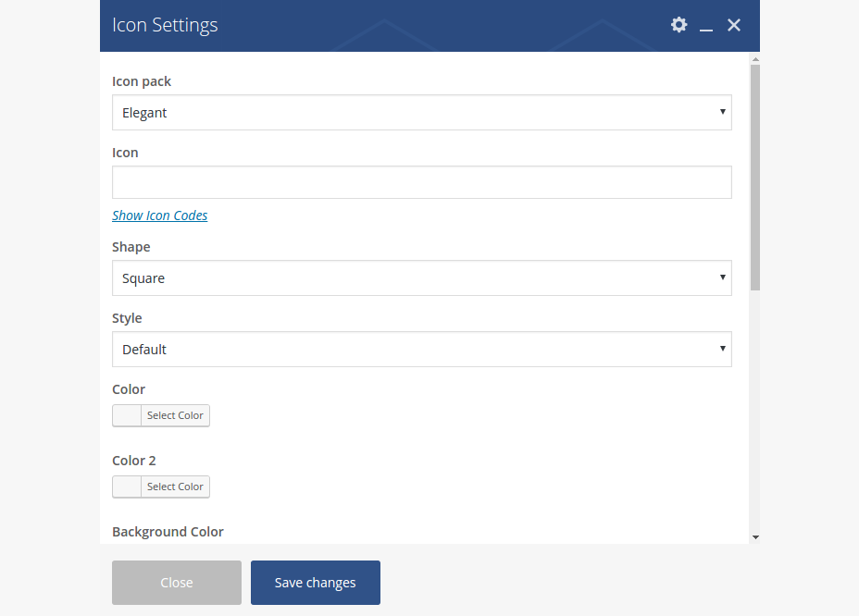This screenshot has height=616, width=859.
Task: Click the Color swatch preview box
Action: [127, 415]
